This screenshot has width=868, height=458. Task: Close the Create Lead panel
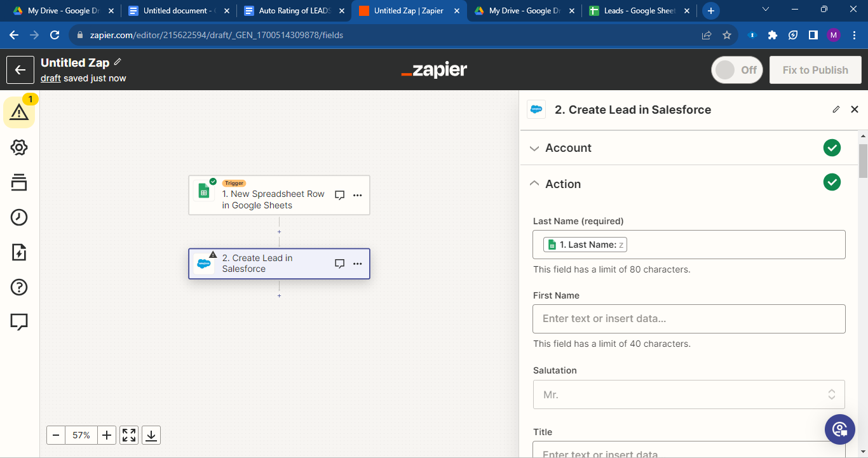pyautogui.click(x=855, y=109)
